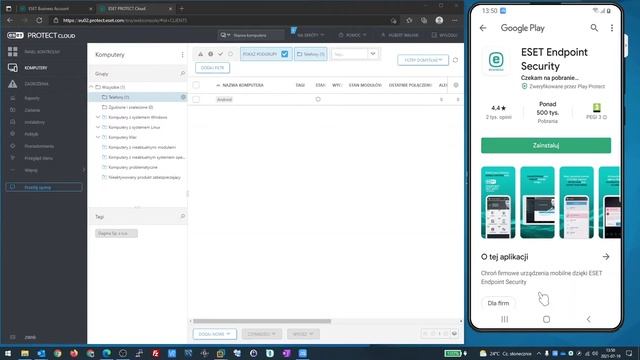Open the Tagi filter dropdown arrow
This screenshot has width=640, height=360.
click(373, 53)
